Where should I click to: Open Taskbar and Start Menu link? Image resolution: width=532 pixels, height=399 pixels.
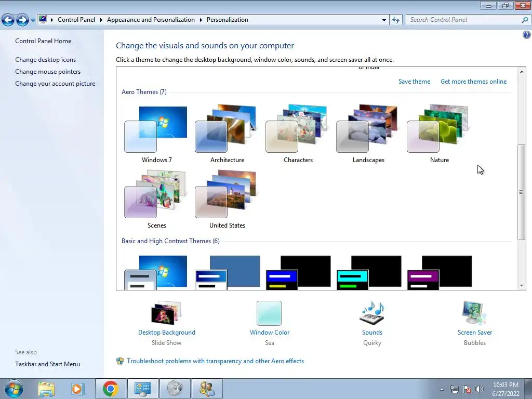pos(47,364)
